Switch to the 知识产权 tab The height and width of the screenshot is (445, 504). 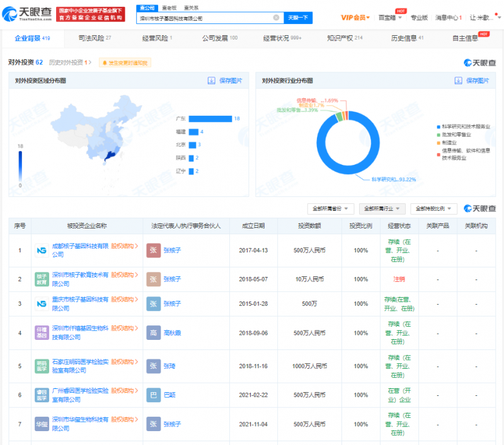pos(345,38)
